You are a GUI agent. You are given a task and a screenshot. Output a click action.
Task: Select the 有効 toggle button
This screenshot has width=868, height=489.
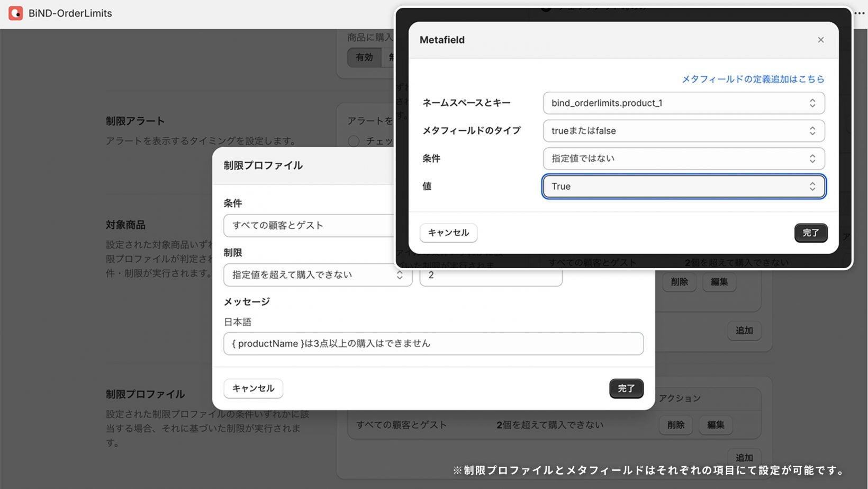coord(364,57)
